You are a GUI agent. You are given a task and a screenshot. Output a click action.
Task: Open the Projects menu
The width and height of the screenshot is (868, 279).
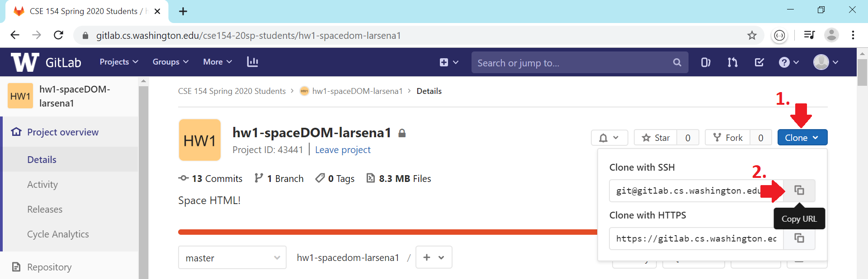[119, 62]
